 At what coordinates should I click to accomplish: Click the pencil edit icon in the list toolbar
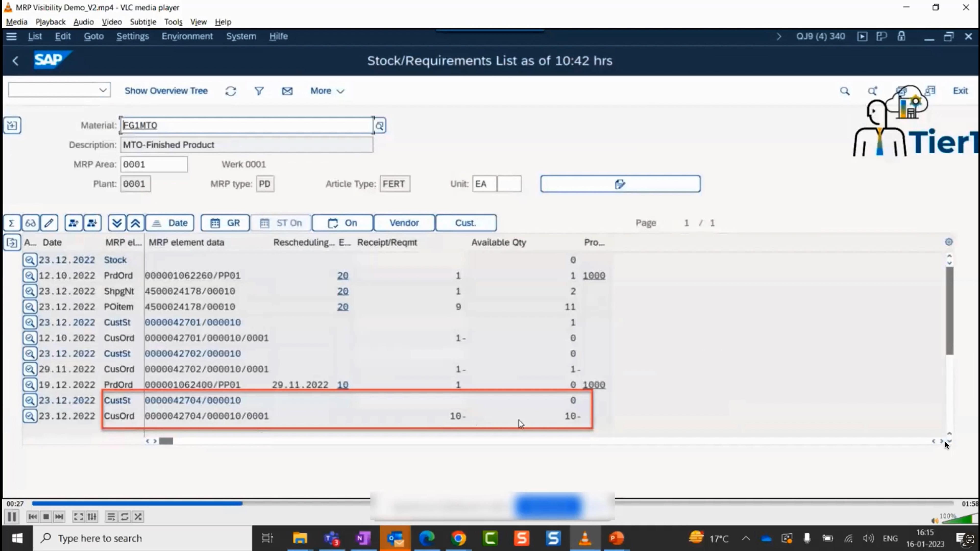pos(49,223)
